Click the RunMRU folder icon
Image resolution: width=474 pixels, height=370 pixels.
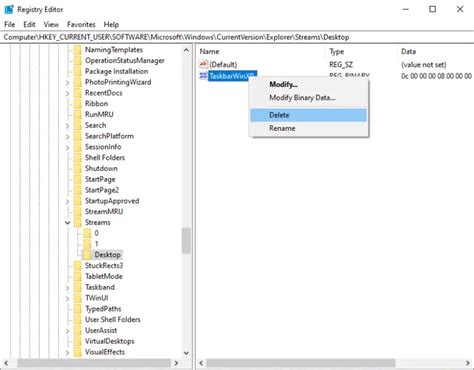coord(78,115)
